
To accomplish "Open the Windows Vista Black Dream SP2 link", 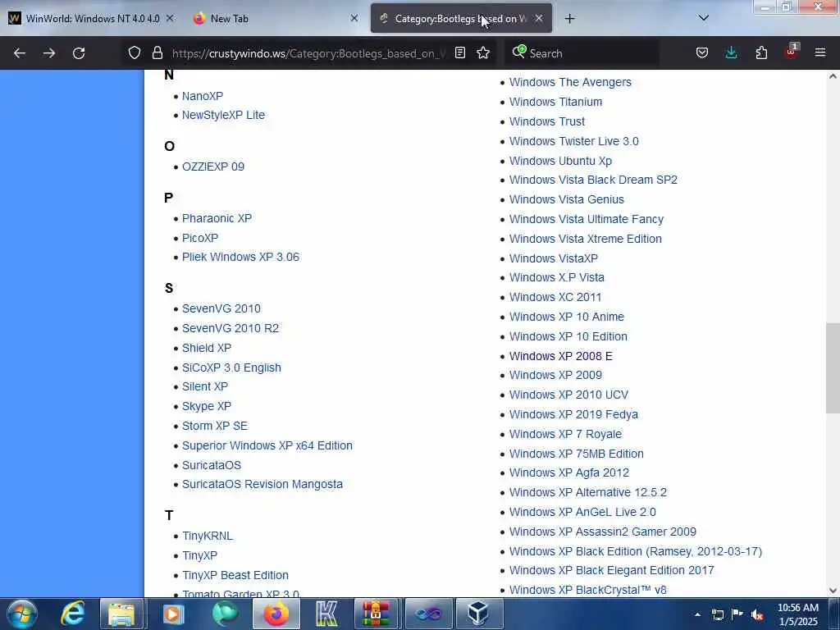I will coord(594,180).
